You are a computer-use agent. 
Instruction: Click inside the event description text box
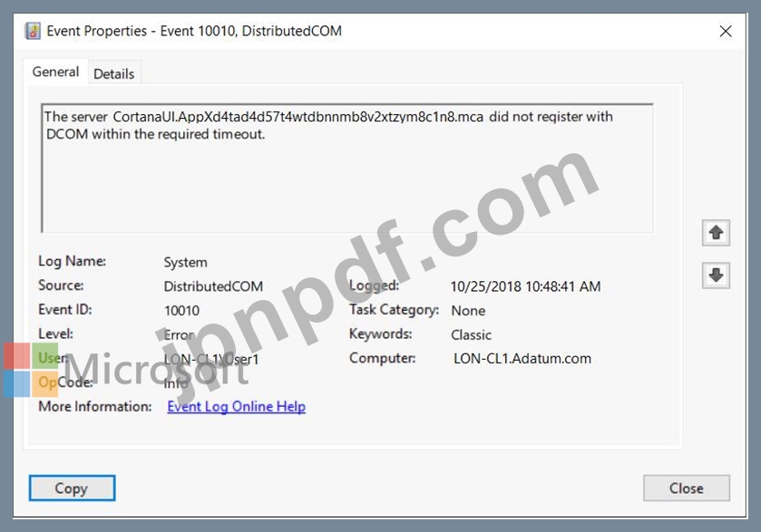click(347, 169)
